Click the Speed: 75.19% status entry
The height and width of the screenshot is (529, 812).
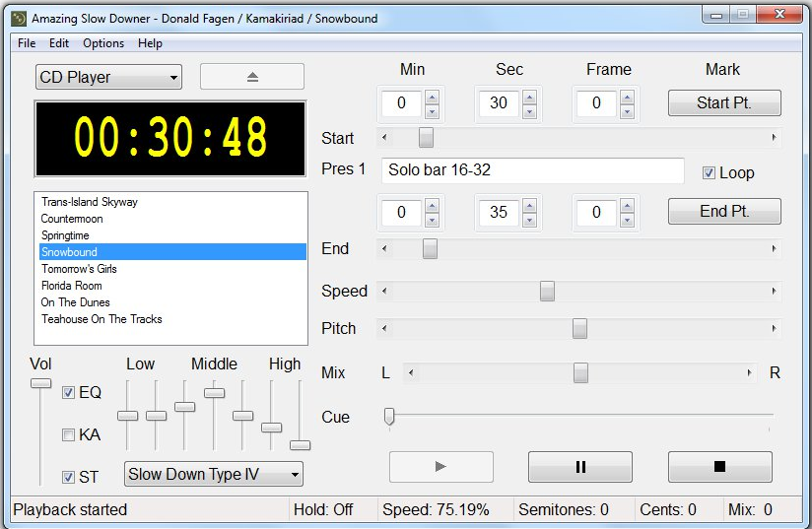[445, 510]
